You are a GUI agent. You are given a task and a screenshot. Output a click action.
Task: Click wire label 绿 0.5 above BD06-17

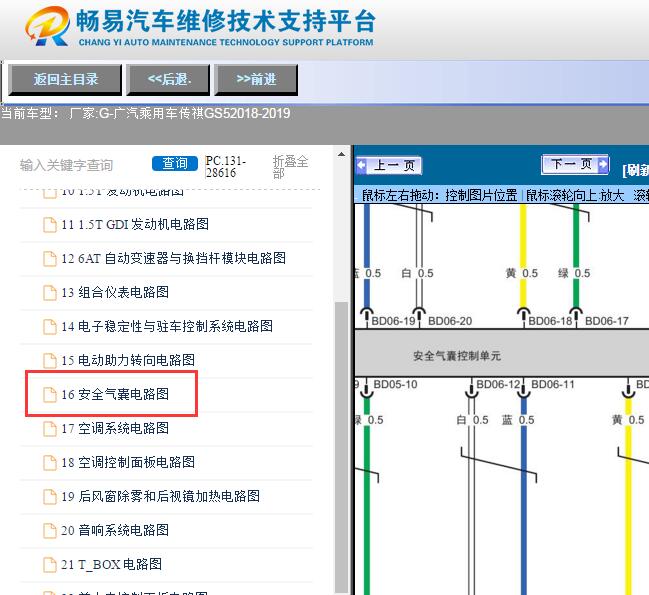coord(574,273)
